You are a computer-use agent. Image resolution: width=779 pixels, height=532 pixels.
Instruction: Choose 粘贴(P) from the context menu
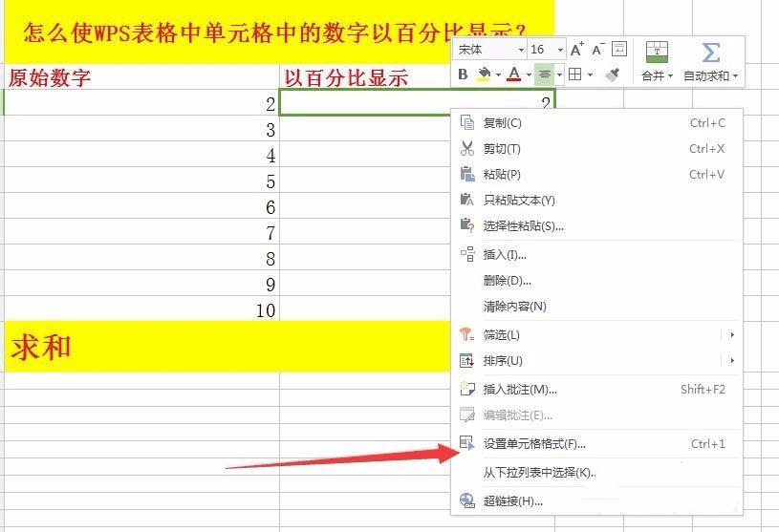[x=596, y=174]
